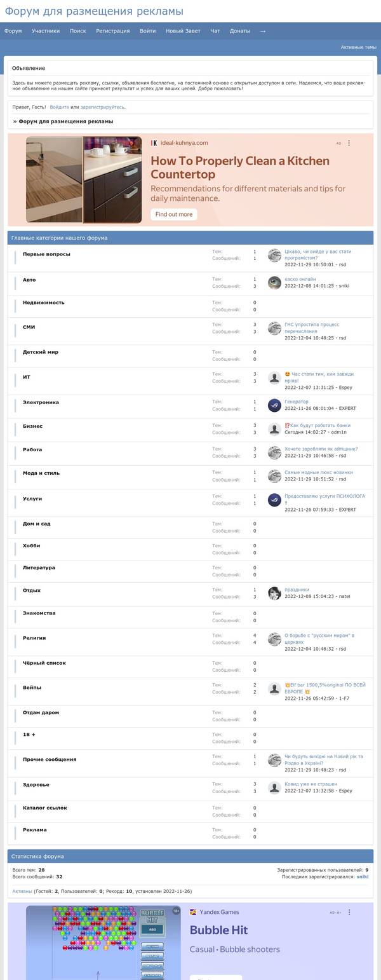Open the Донаты menu item

[239, 31]
